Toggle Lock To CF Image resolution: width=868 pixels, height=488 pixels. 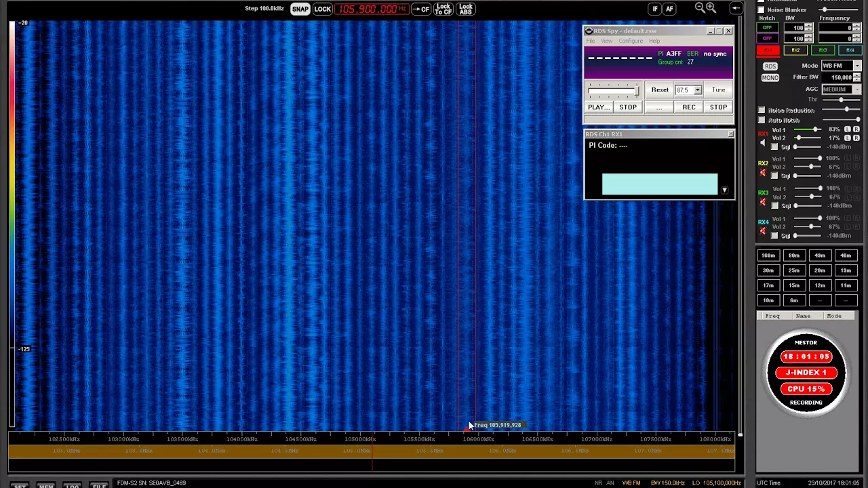(x=443, y=9)
